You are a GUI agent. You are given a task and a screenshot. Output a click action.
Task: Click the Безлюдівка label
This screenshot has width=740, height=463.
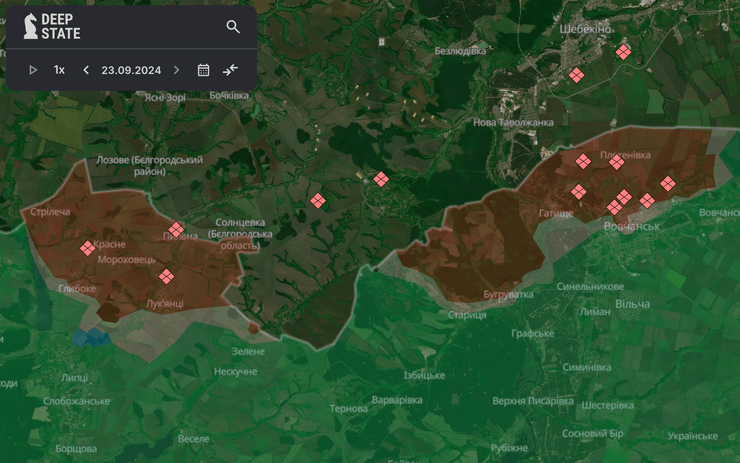pyautogui.click(x=460, y=51)
